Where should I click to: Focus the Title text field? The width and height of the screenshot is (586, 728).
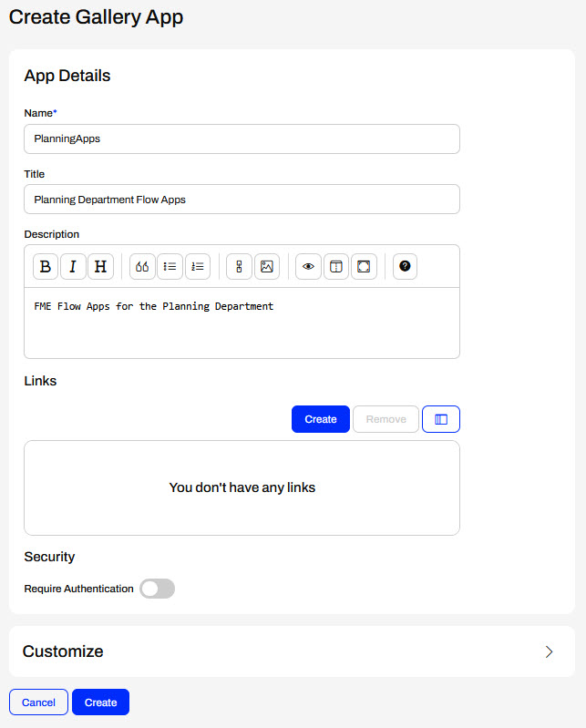point(242,200)
